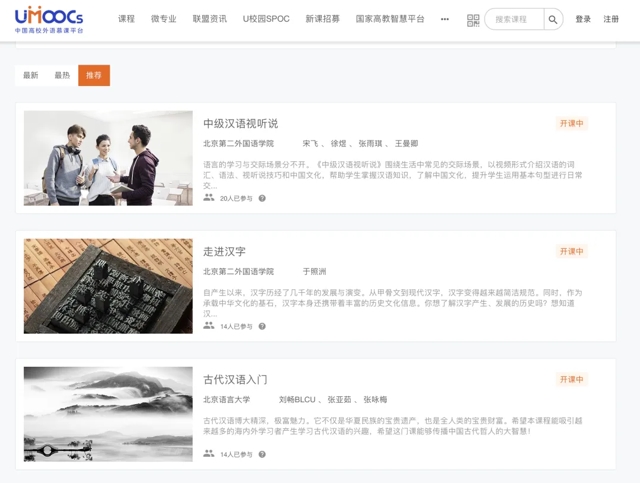The image size is (640, 483).
Task: Click participants icon on 走进汉字 card
Action: [x=209, y=325]
